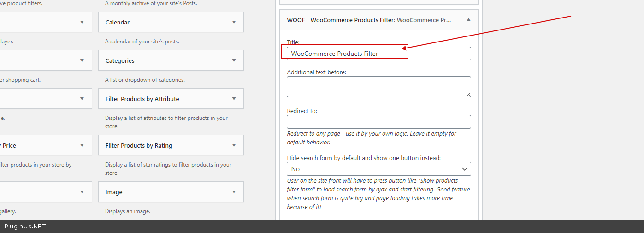The width and height of the screenshot is (644, 233).
Task: Expand the Categories widget arrow
Action: point(234,60)
